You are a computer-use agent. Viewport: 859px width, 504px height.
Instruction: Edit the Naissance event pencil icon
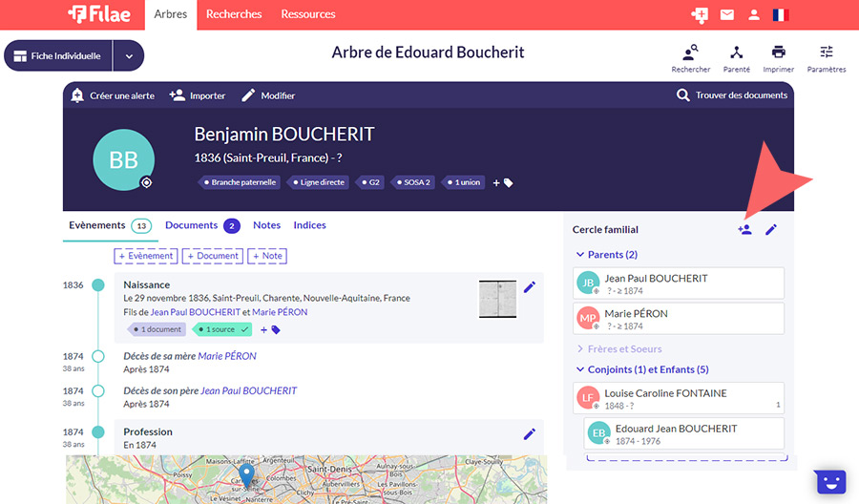530,286
